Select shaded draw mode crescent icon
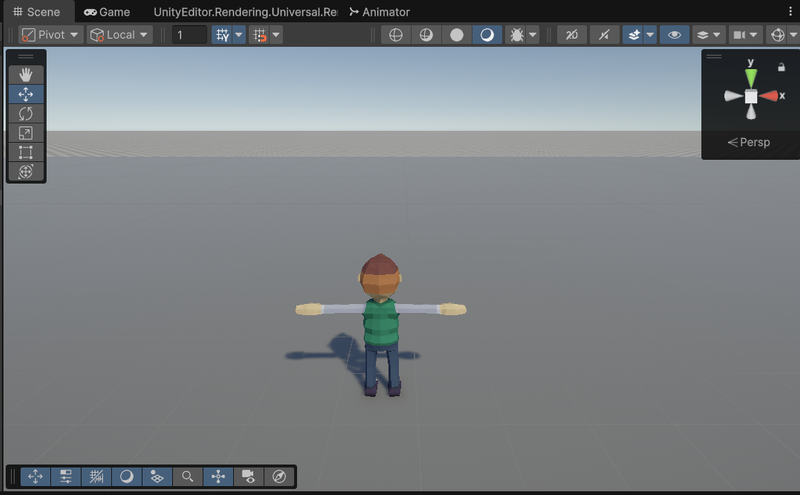This screenshot has height=495, width=800. point(487,35)
